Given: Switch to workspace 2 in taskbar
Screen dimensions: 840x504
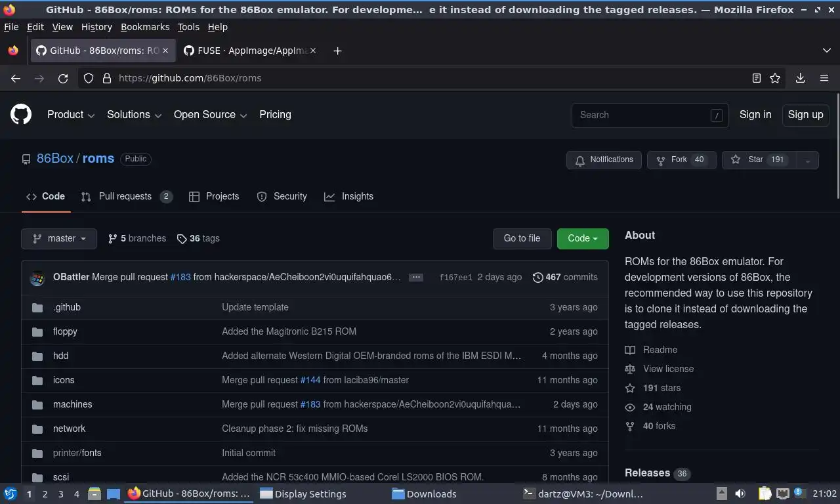Looking at the screenshot, I should [45, 494].
